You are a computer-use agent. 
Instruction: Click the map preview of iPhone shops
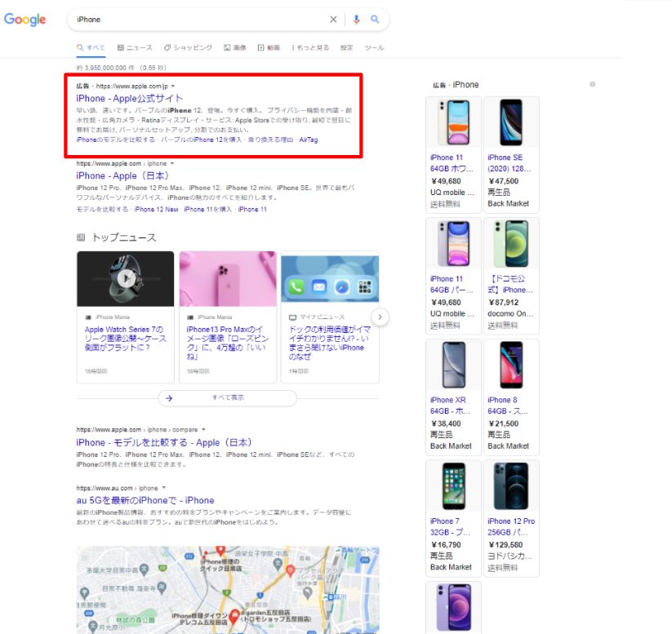pyautogui.click(x=228, y=590)
